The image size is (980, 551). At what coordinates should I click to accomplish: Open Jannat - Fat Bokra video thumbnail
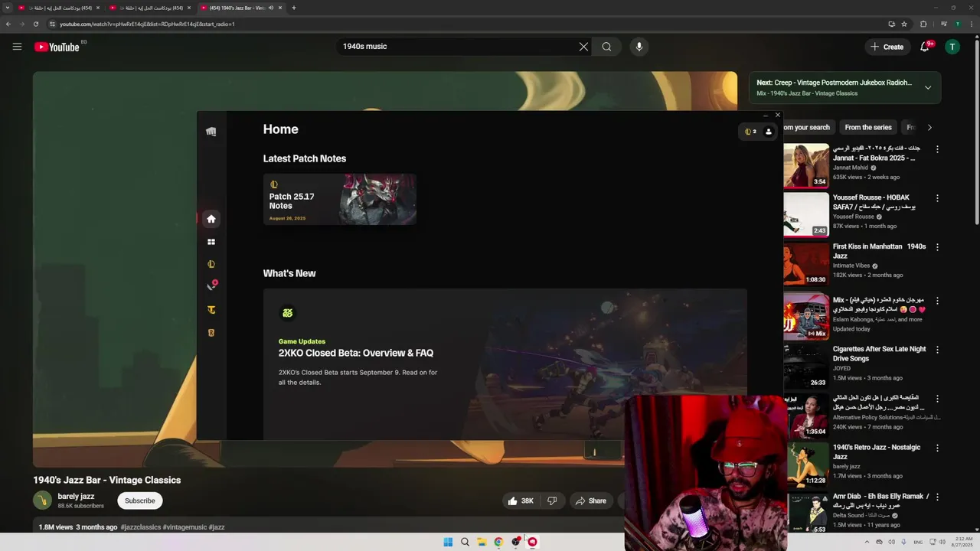pyautogui.click(x=806, y=166)
